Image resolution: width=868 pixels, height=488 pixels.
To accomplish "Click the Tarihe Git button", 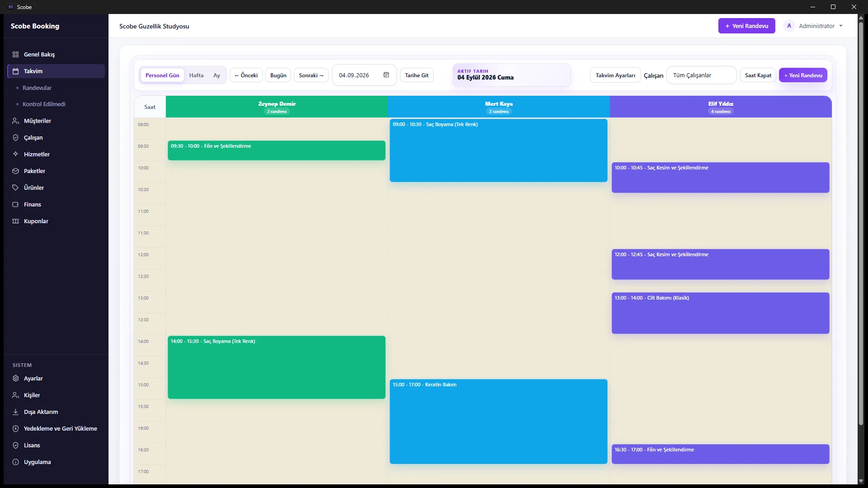I will [416, 75].
